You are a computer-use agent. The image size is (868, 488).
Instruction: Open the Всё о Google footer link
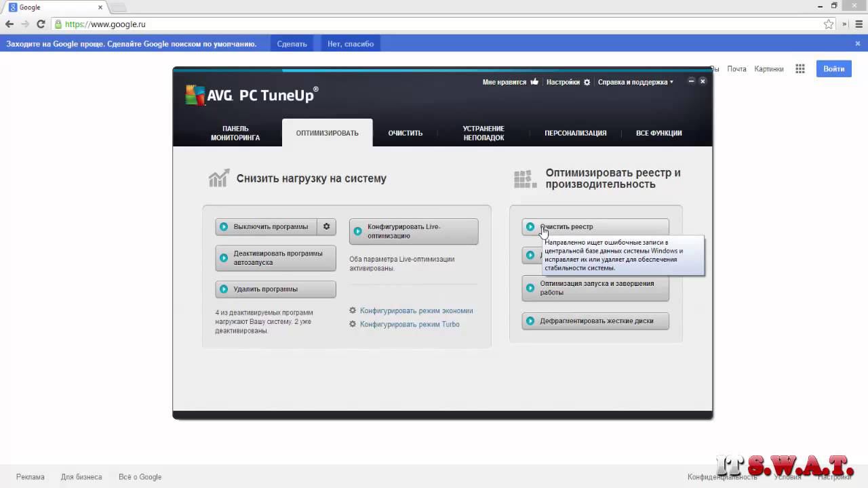click(x=140, y=476)
